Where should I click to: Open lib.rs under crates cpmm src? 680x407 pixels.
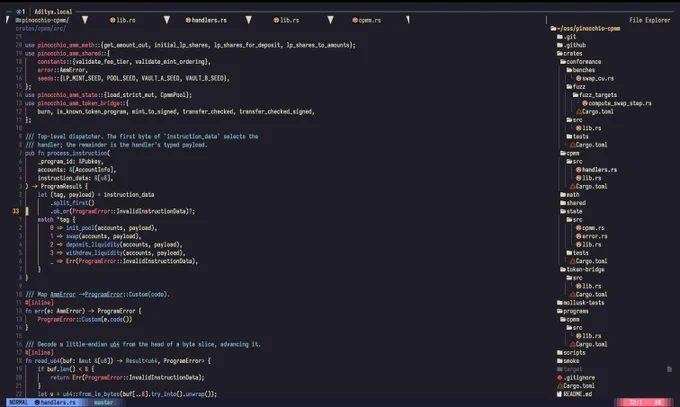coord(592,178)
